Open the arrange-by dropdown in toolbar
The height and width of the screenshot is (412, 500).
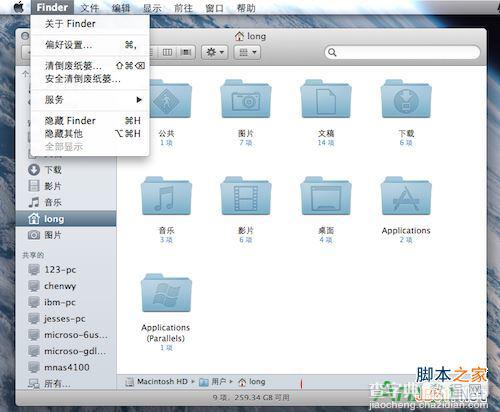point(248,52)
